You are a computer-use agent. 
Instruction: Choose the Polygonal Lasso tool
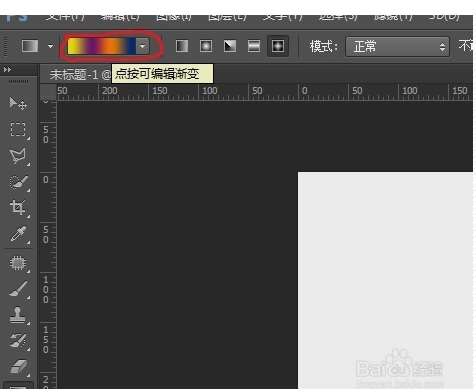[x=18, y=156]
